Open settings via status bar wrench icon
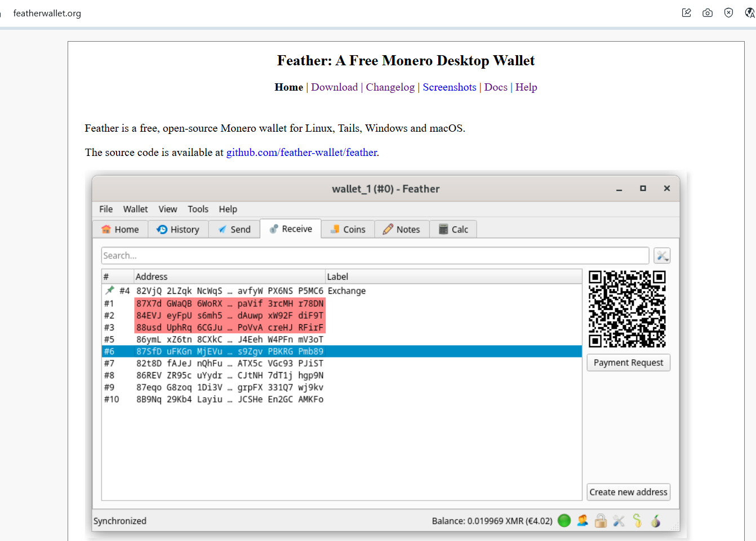756x541 pixels. point(619,521)
